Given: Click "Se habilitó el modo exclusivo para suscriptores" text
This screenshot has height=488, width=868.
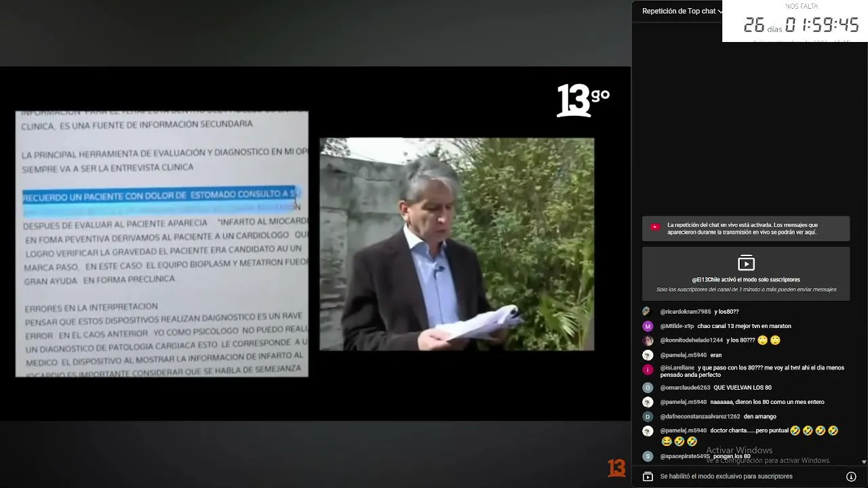Looking at the screenshot, I should (726, 476).
